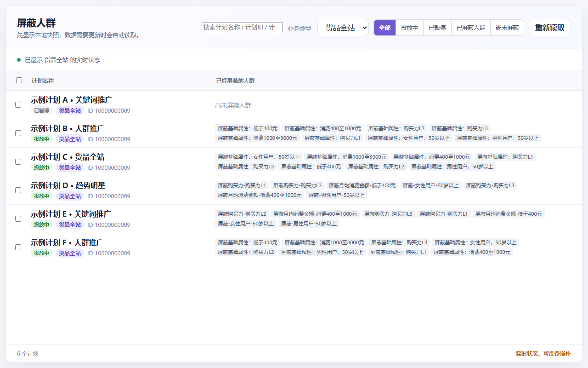Click the 计划名称 column header
The width and height of the screenshot is (588, 368).
pos(43,81)
